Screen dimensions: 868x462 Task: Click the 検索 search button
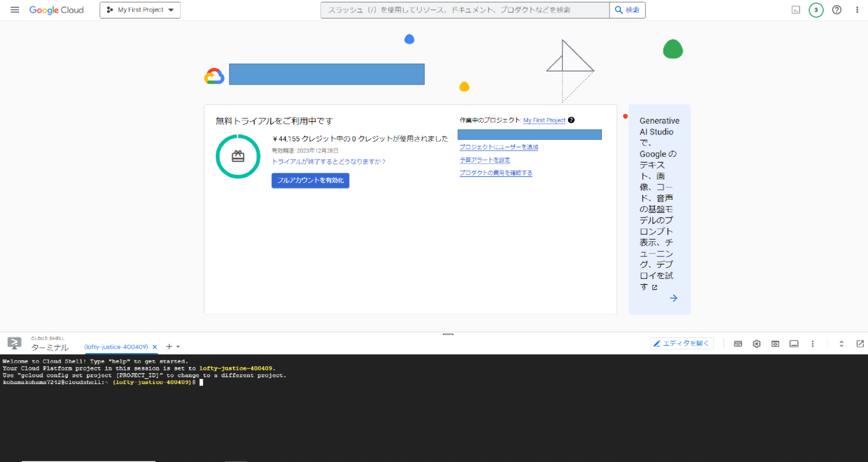627,10
